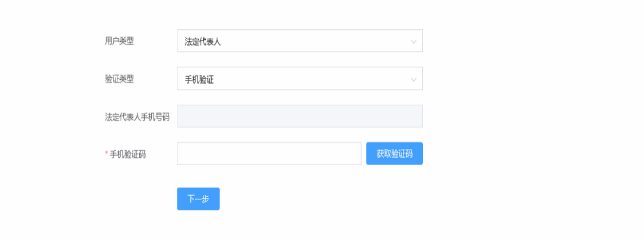Place cursor in SMS verification code field

(269, 153)
